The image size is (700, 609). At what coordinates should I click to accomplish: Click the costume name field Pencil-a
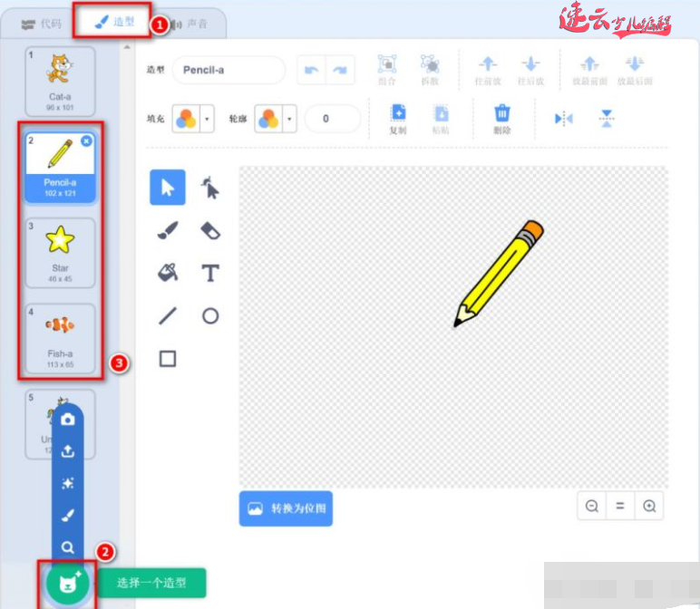228,70
